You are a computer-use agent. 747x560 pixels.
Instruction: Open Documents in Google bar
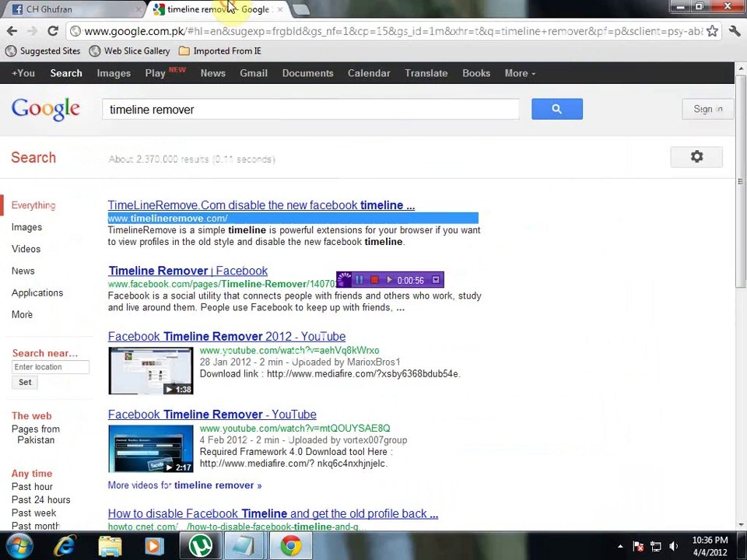(x=308, y=73)
